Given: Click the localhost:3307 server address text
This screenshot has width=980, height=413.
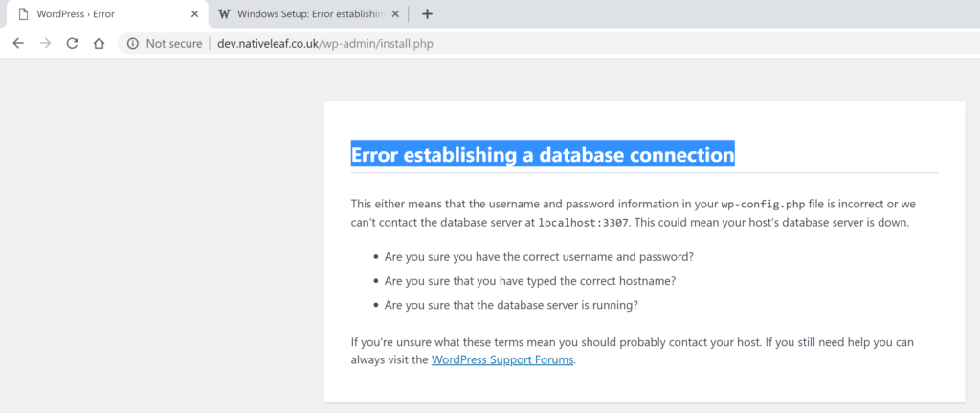Looking at the screenshot, I should click(x=583, y=223).
